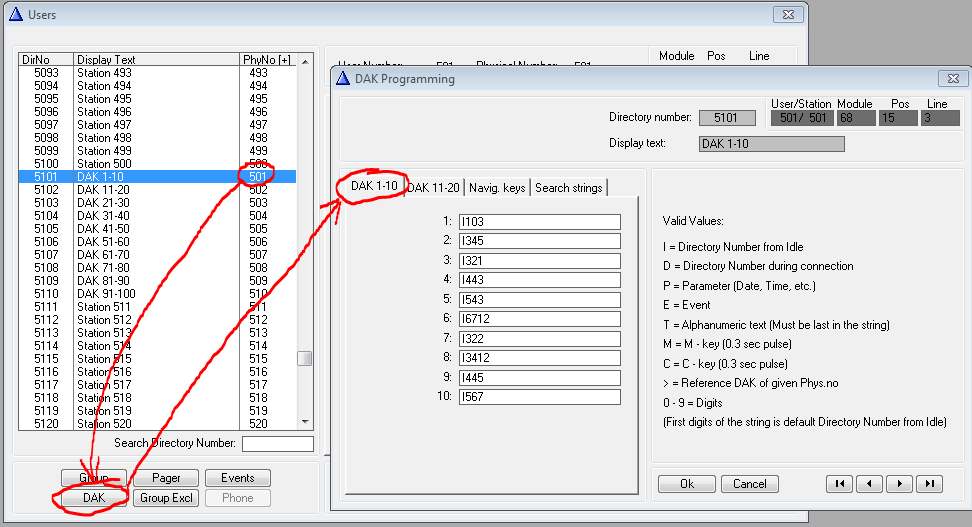
Task: Cancel the DAK Programming dialog
Action: 749,484
